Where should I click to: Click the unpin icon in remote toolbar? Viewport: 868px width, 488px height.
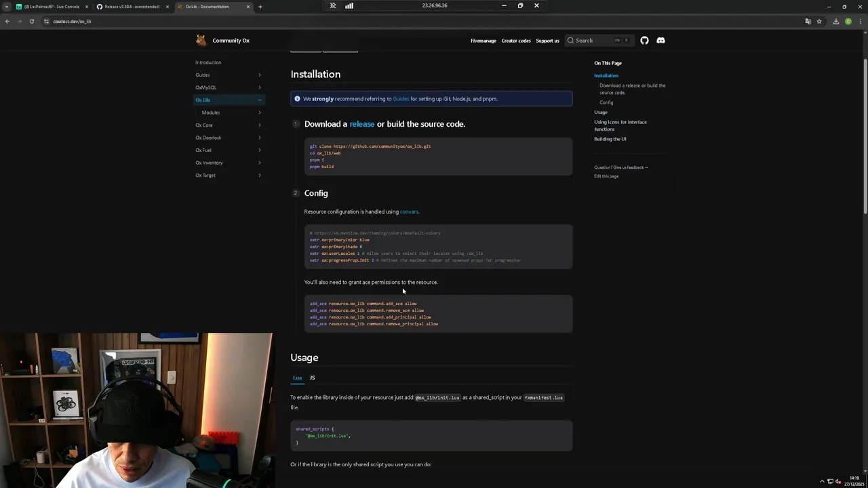pyautogui.click(x=333, y=5)
